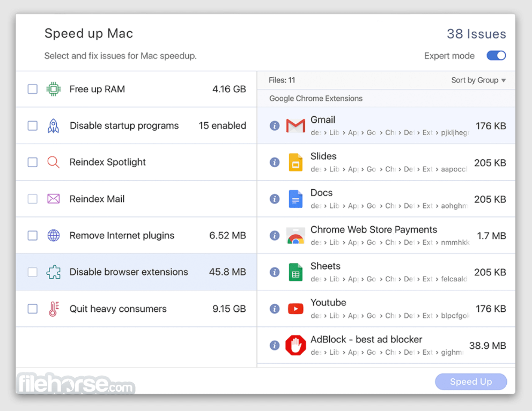Viewport: 532px width, 411px height.
Task: Click the Docs extension name
Action: (321, 192)
